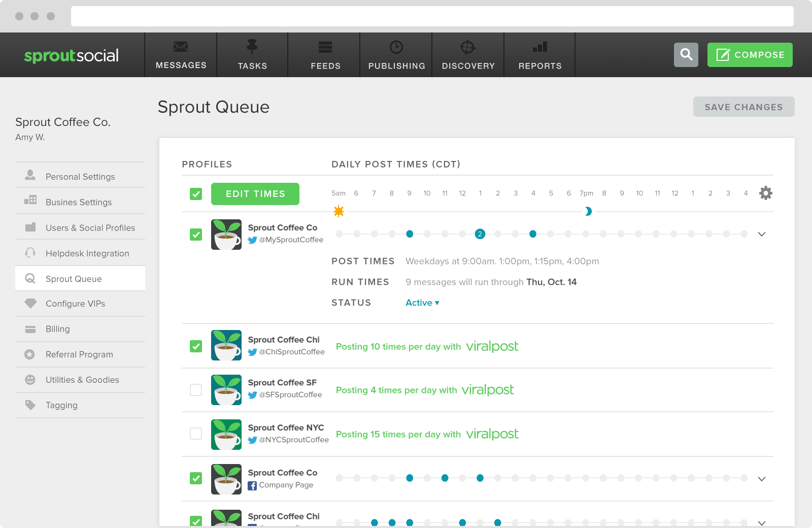This screenshot has height=528, width=812.
Task: Click the sun daytime marker icon
Action: [x=339, y=211]
